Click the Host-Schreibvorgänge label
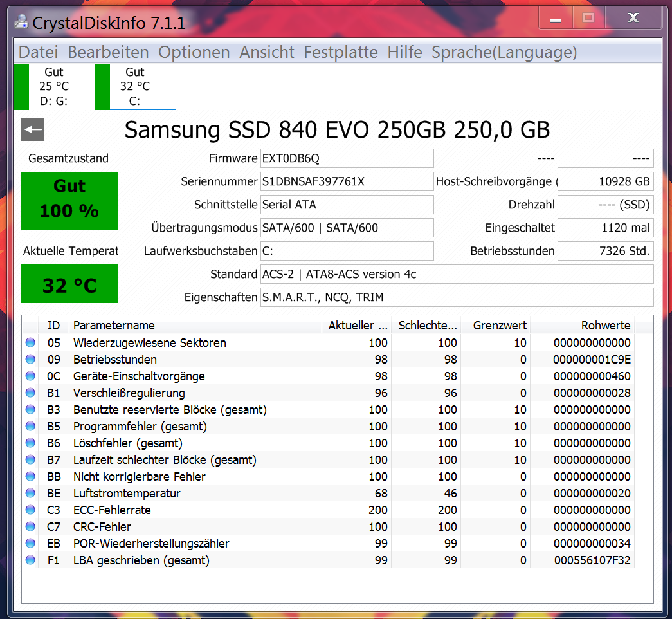The image size is (672, 619). click(x=496, y=181)
